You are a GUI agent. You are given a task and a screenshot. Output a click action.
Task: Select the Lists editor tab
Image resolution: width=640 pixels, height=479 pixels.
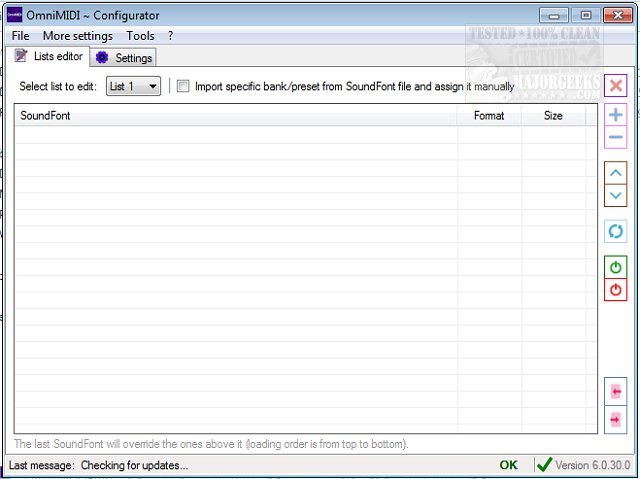(x=49, y=57)
